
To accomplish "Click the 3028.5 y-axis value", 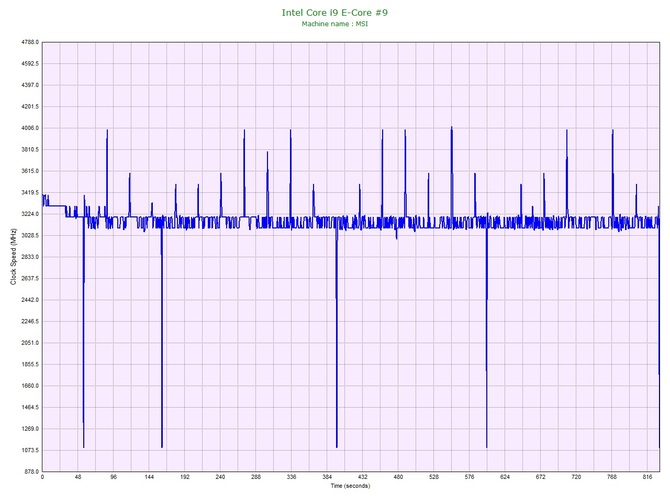I will tap(30, 235).
